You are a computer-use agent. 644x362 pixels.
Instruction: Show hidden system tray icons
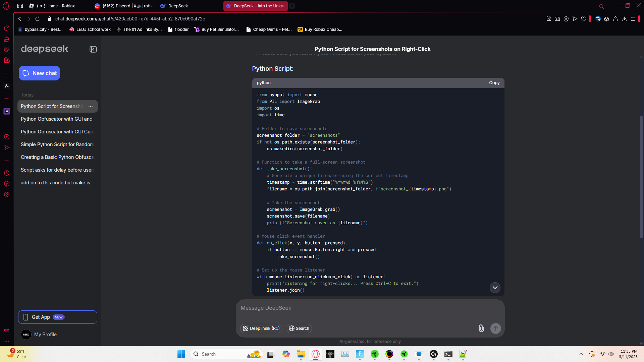coord(581,354)
